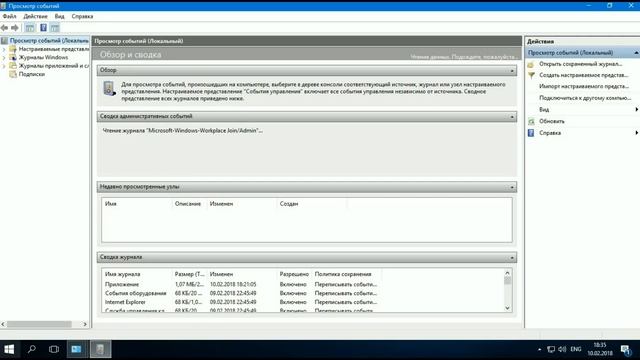The width and height of the screenshot is (640, 360).
Task: Click Подключиться к другому компьютеру action
Action: pos(585,98)
